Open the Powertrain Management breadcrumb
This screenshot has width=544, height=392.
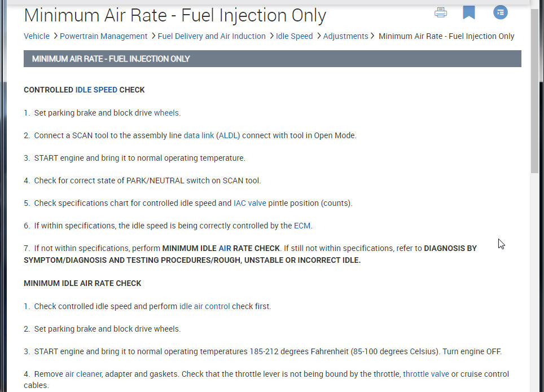tap(103, 36)
